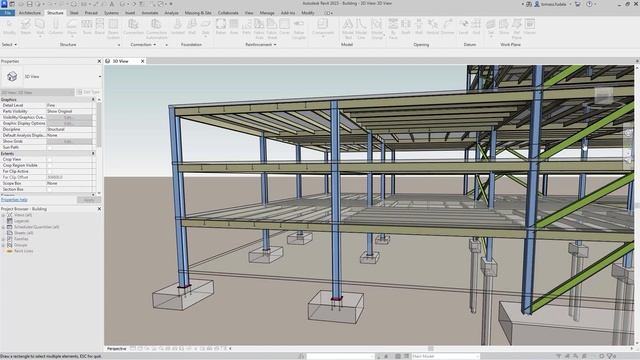Select the Beam tool in Structure panel
640x360 pixels.
[26, 27]
